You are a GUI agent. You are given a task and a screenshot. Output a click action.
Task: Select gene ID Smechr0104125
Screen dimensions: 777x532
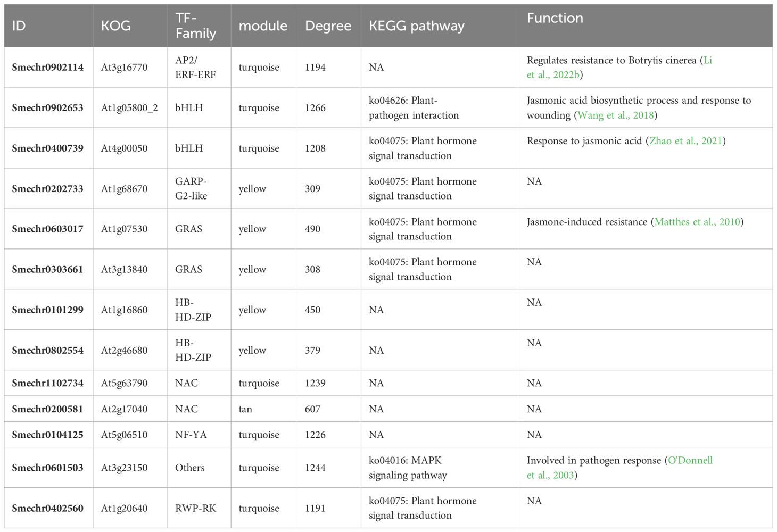pos(48,435)
